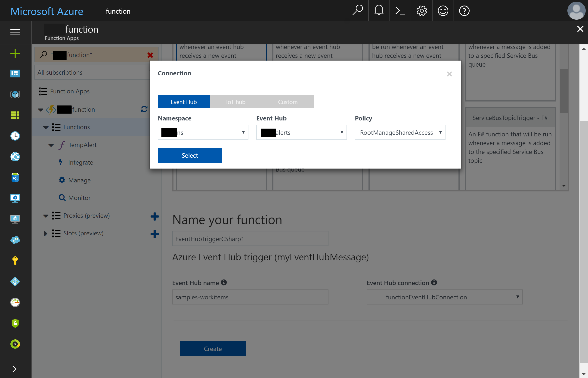Open SQL databases icon in sidebar
Screen dimensions: 588x378
[15, 178]
